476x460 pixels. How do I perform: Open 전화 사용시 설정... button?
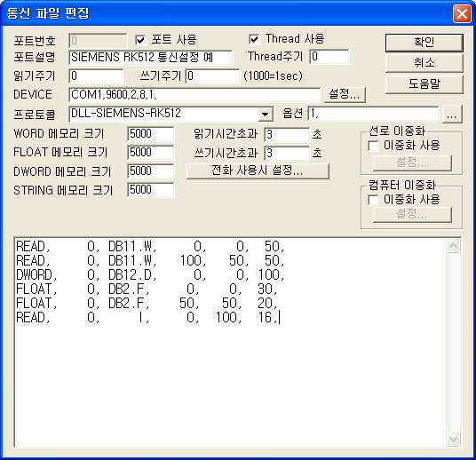click(258, 171)
